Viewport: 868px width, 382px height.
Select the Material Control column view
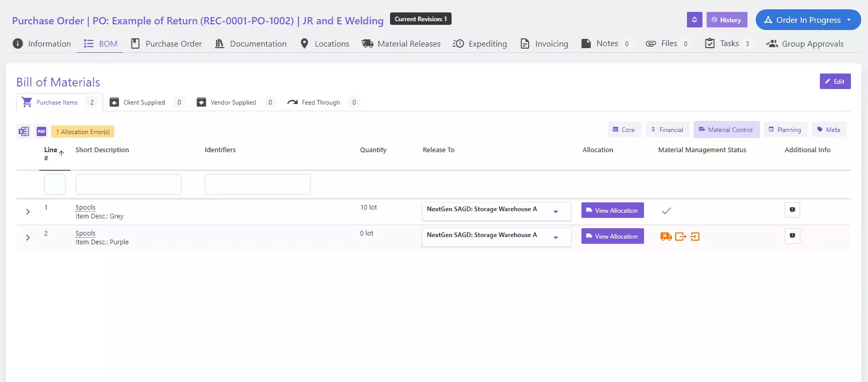726,129
